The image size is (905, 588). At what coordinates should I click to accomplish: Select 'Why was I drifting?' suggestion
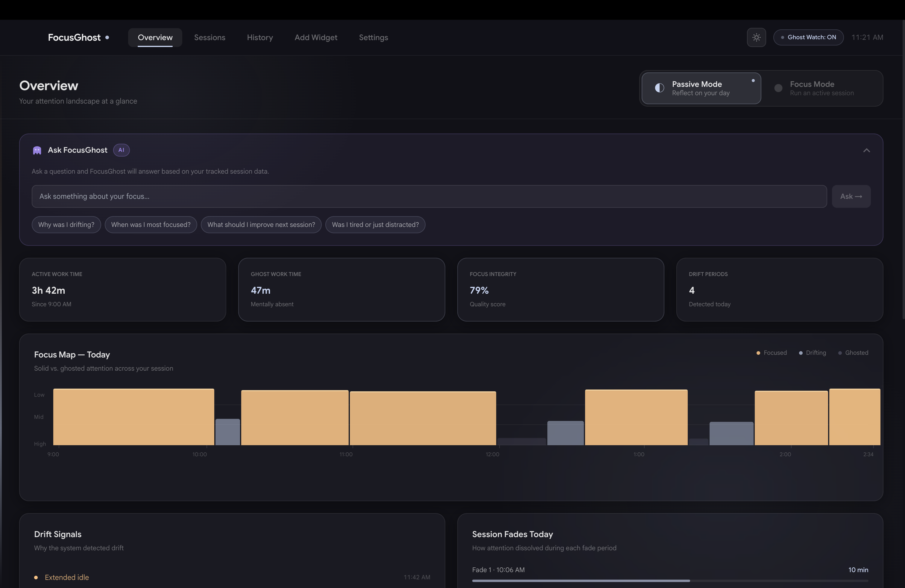[x=66, y=225]
